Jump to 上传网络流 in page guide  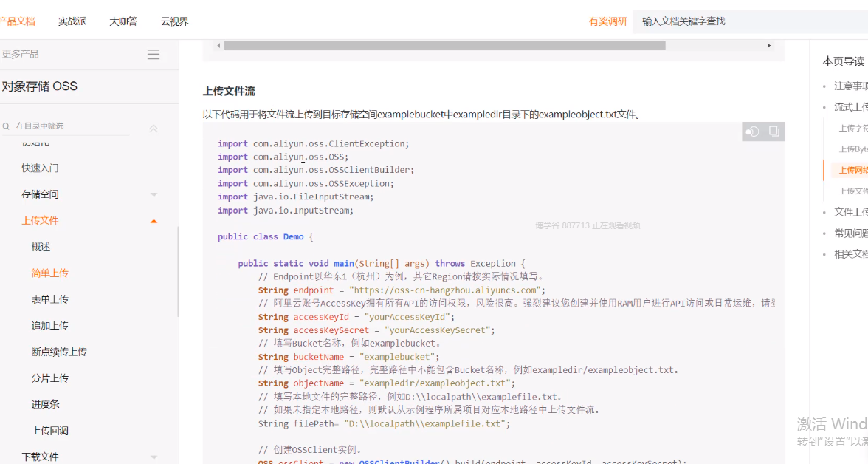pos(853,170)
